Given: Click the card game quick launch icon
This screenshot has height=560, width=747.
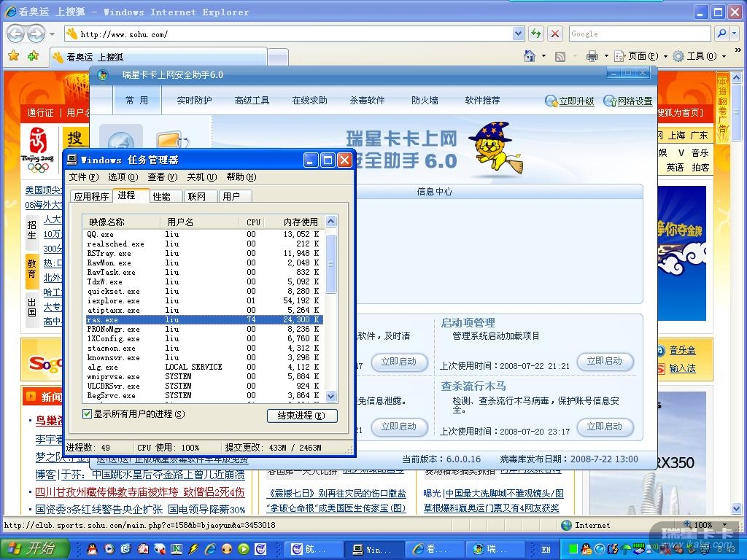Looking at the screenshot, I should [x=143, y=549].
